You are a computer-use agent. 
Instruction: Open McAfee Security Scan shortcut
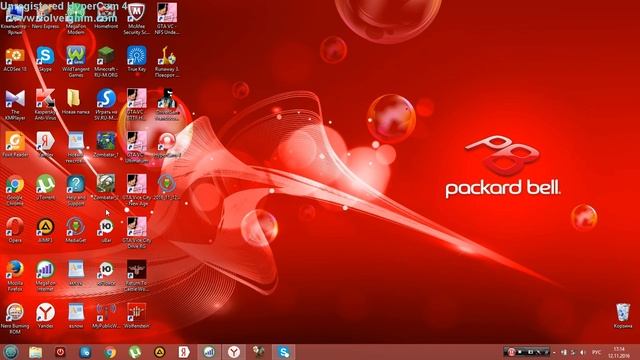[136, 18]
